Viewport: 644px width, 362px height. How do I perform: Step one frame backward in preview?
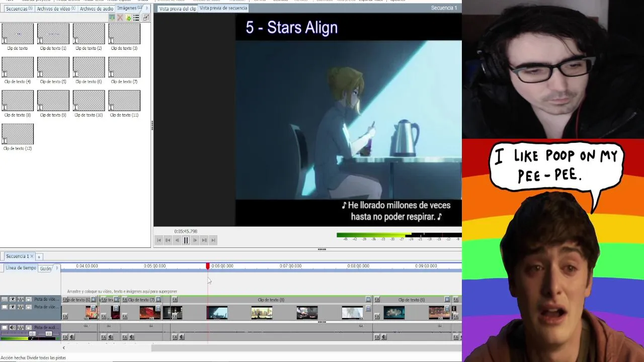coord(177,240)
